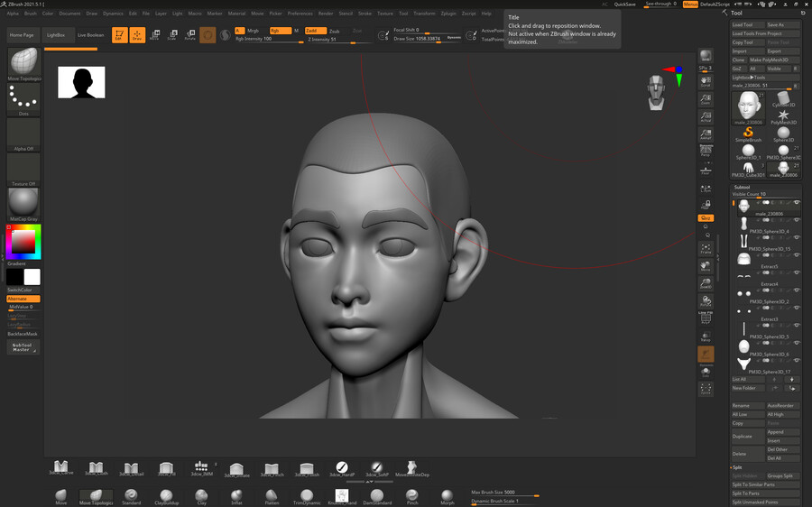Image resolution: width=812 pixels, height=507 pixels.
Task: Pick the DamStandard brush
Action: 377,497
